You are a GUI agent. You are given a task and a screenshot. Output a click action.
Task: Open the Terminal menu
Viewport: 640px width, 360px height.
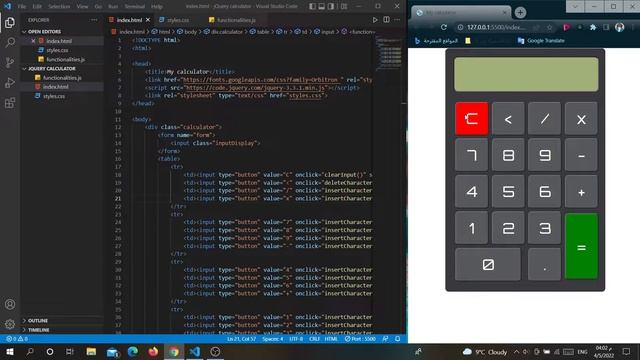click(135, 6)
